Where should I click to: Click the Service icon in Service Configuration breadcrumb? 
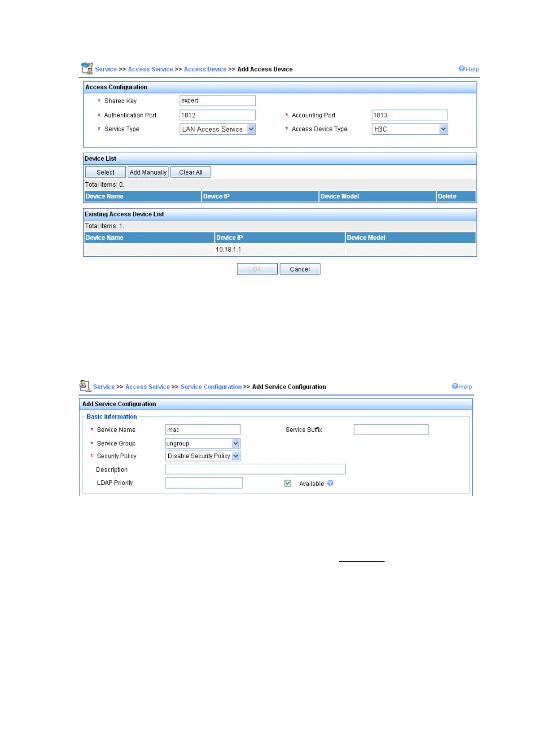coord(85,386)
